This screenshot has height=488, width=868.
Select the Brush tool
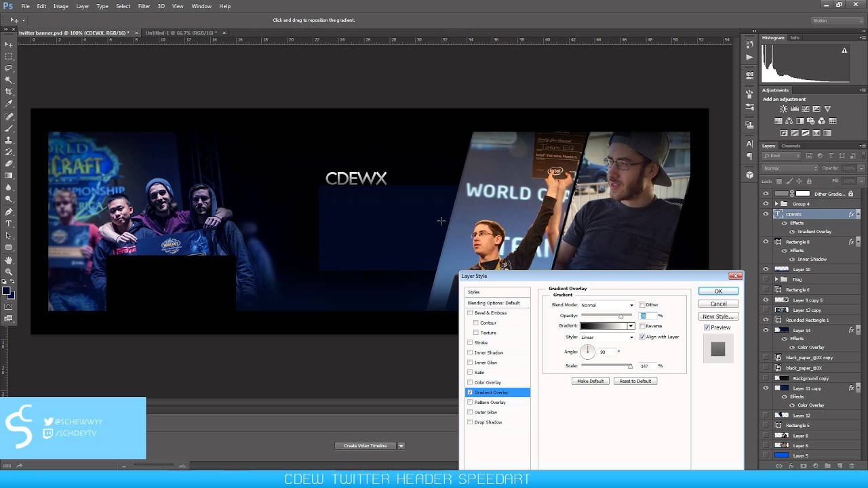pos(9,128)
